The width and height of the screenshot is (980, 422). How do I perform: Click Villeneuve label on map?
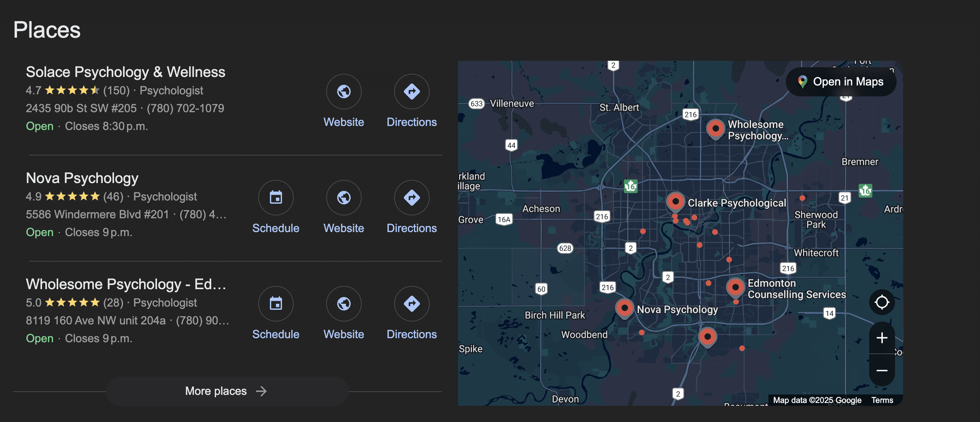coord(512,104)
